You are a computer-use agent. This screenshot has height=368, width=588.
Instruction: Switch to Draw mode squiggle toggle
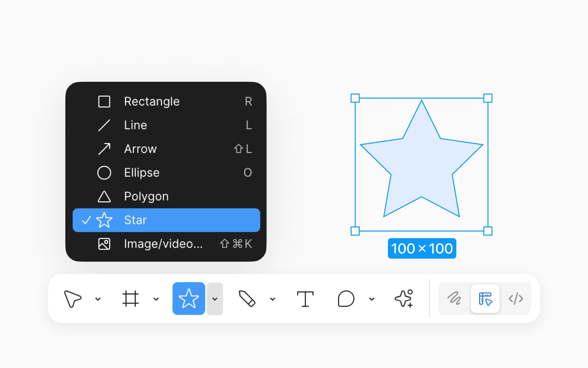[454, 298]
